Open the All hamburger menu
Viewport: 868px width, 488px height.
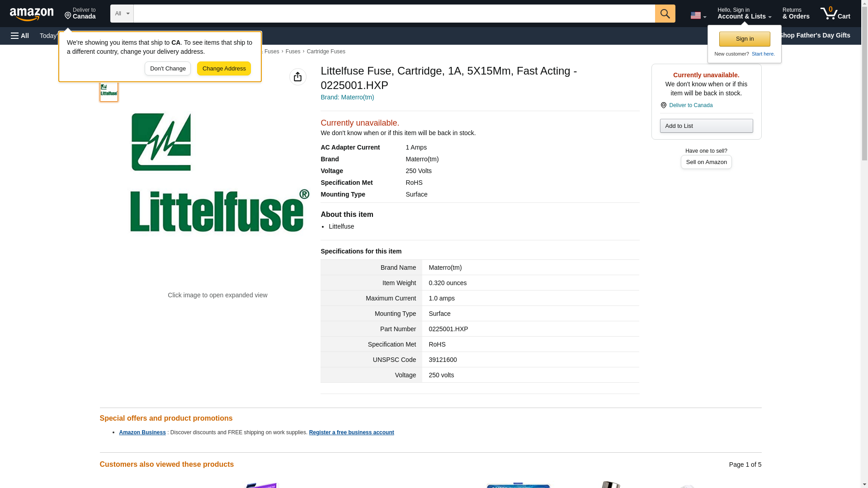20,36
